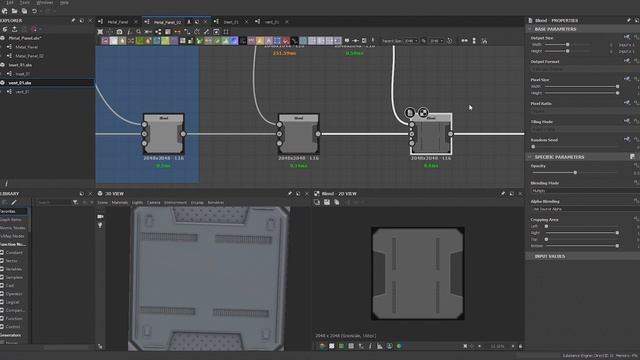Click the Scene menu in 3D View
This screenshot has width=640, height=360.
[x=102, y=202]
